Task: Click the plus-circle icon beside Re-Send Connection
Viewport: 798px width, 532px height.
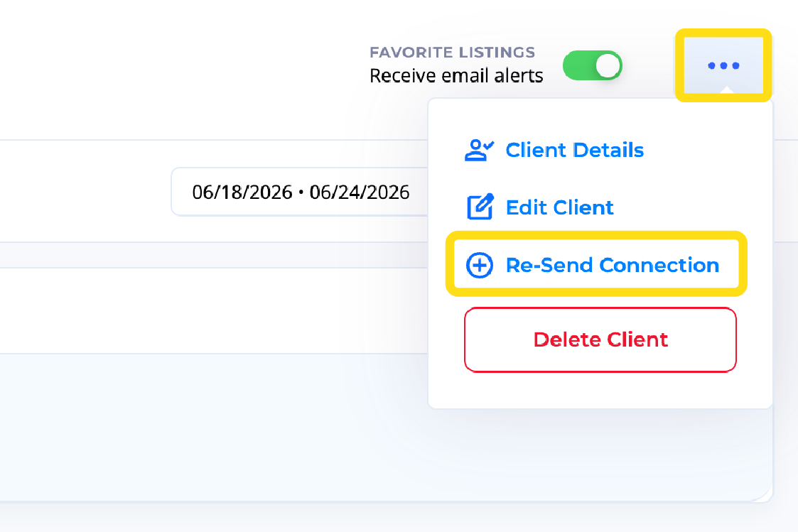Action: pos(480,265)
